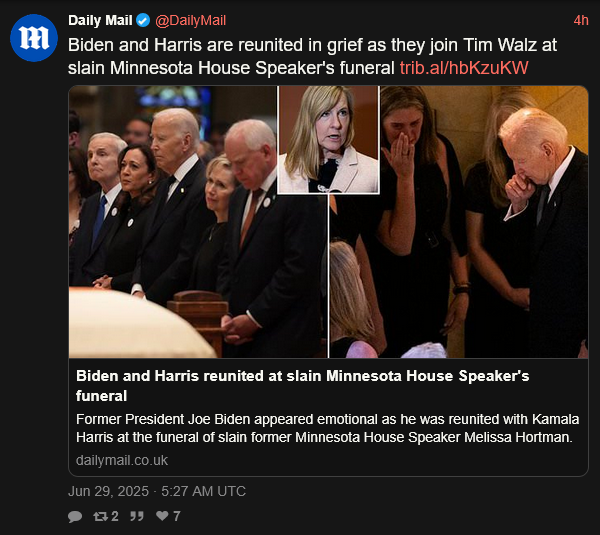The width and height of the screenshot is (600, 535).
Task: Click the Daily Mail profile avatar
Action: pyautogui.click(x=34, y=38)
